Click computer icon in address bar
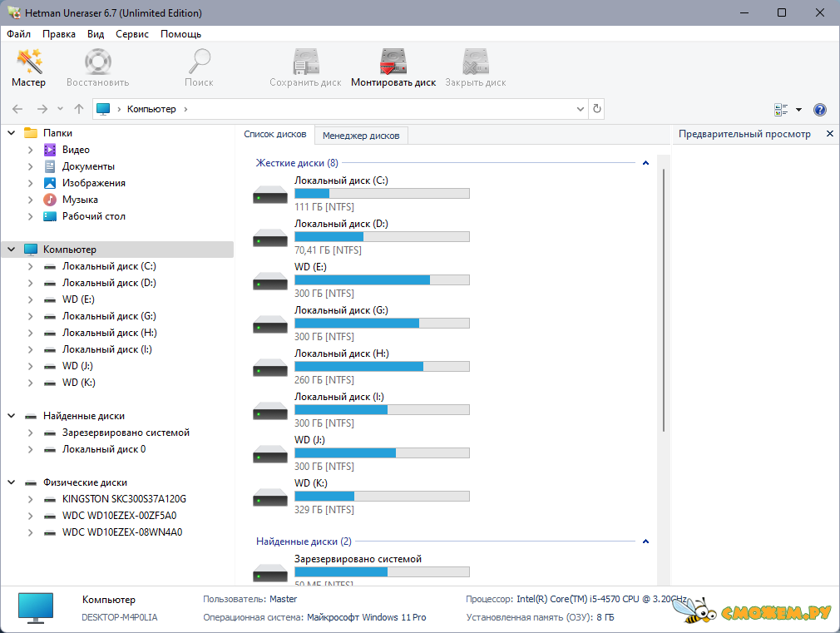The height and width of the screenshot is (633, 840). click(103, 109)
